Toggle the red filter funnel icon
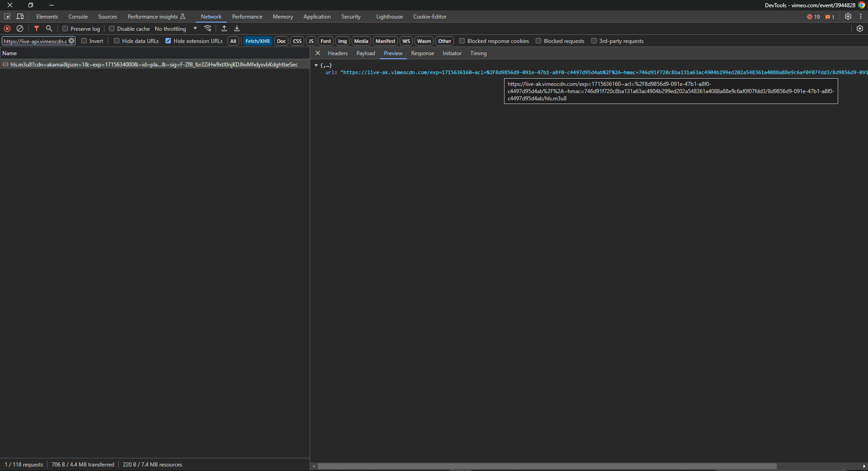The width and height of the screenshot is (868, 471). (37, 28)
